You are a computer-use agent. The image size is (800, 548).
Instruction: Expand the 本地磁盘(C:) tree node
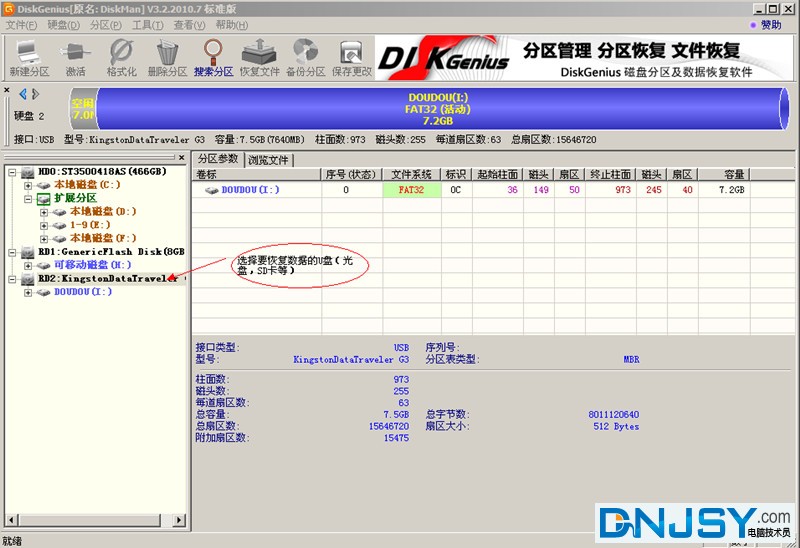coord(28,185)
